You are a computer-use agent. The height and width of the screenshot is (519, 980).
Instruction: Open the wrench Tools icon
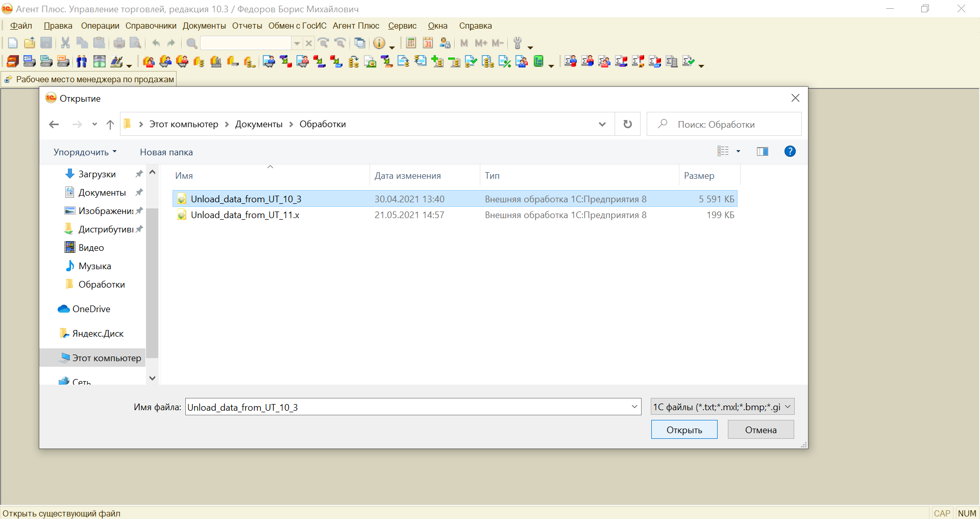518,43
